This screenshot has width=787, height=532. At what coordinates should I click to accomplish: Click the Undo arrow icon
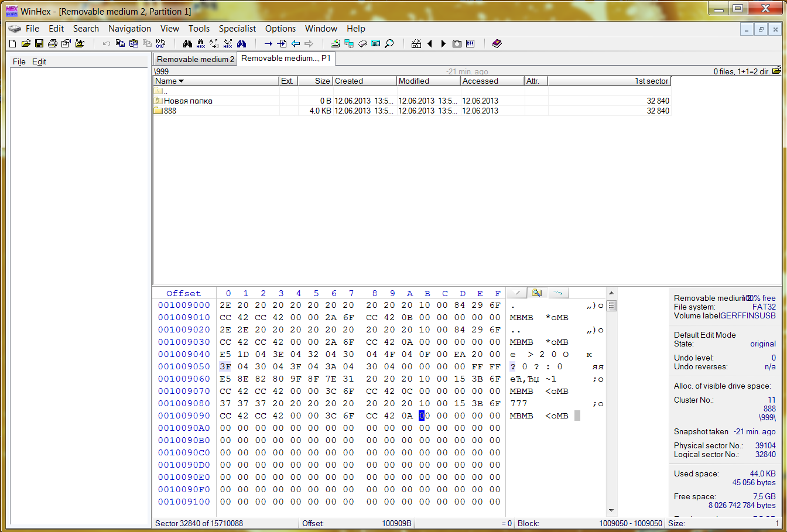(106, 43)
